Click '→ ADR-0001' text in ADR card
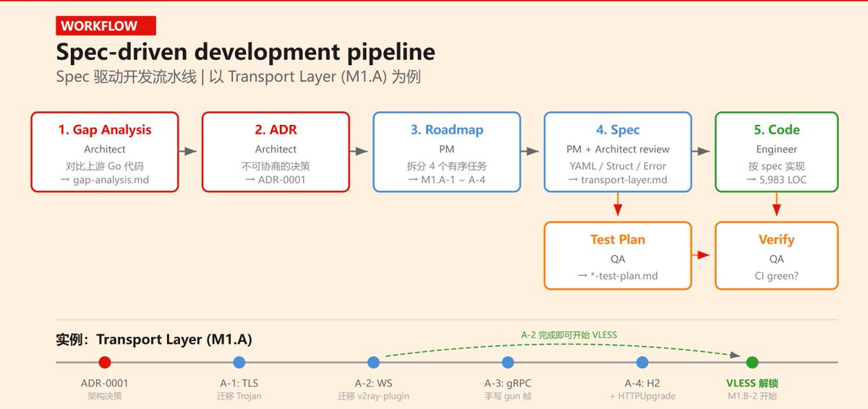The image size is (868, 409). point(276,179)
